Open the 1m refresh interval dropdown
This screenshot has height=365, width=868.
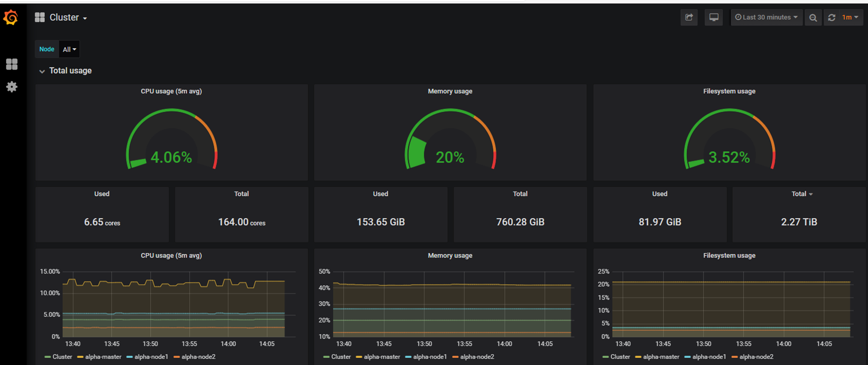click(850, 17)
